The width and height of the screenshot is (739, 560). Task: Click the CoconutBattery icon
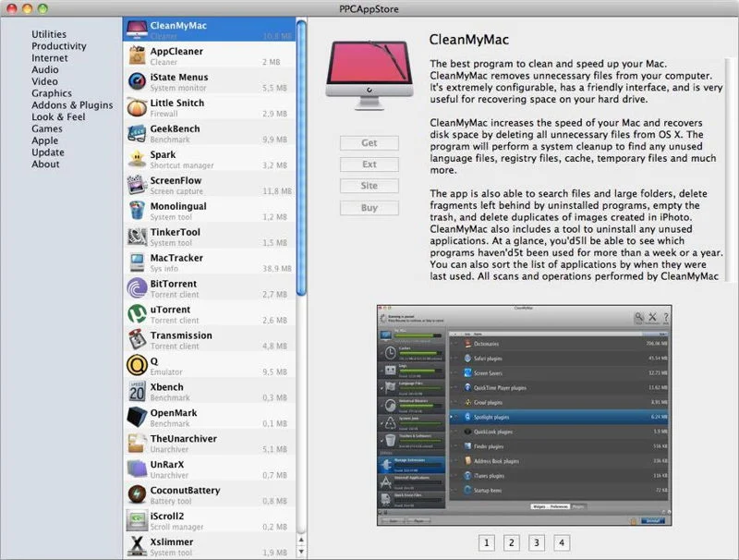[136, 494]
